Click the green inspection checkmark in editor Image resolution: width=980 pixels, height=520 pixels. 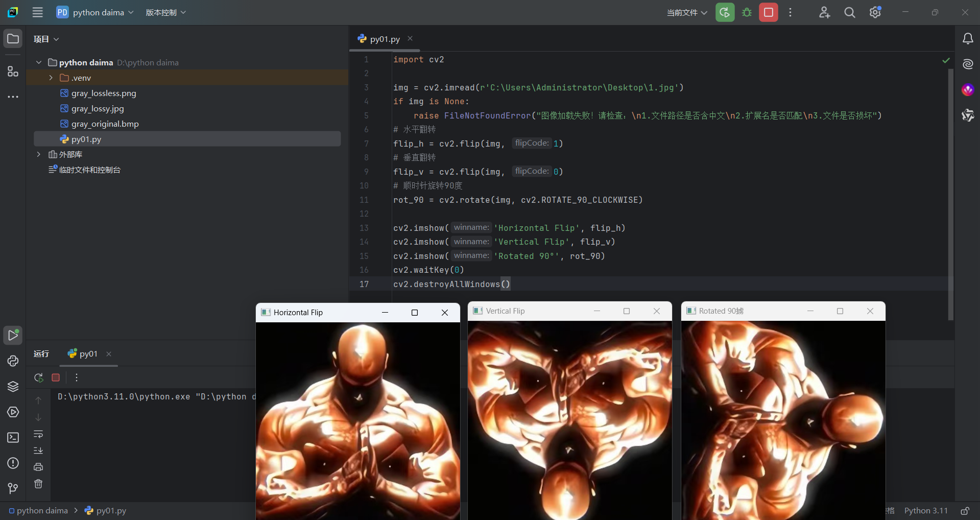click(946, 60)
